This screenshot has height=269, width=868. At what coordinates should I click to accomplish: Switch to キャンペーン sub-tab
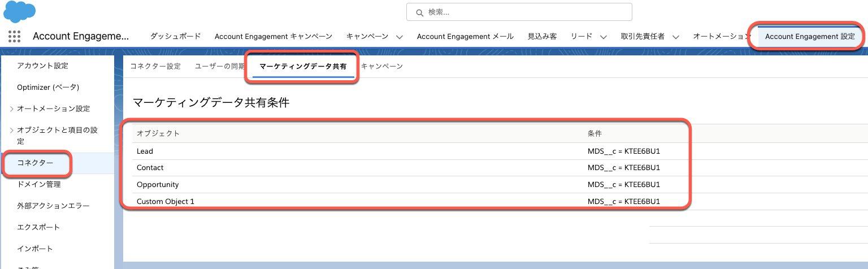[381, 66]
